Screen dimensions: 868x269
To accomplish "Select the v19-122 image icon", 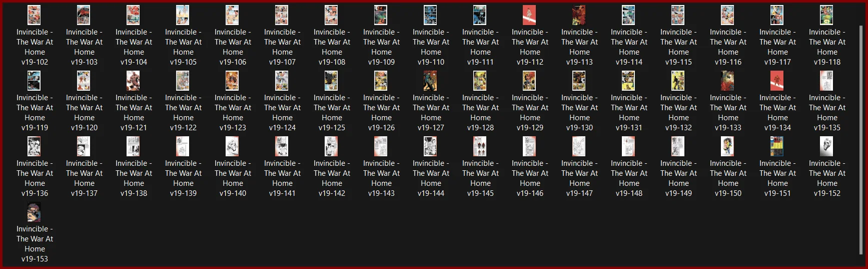I will (x=183, y=81).
